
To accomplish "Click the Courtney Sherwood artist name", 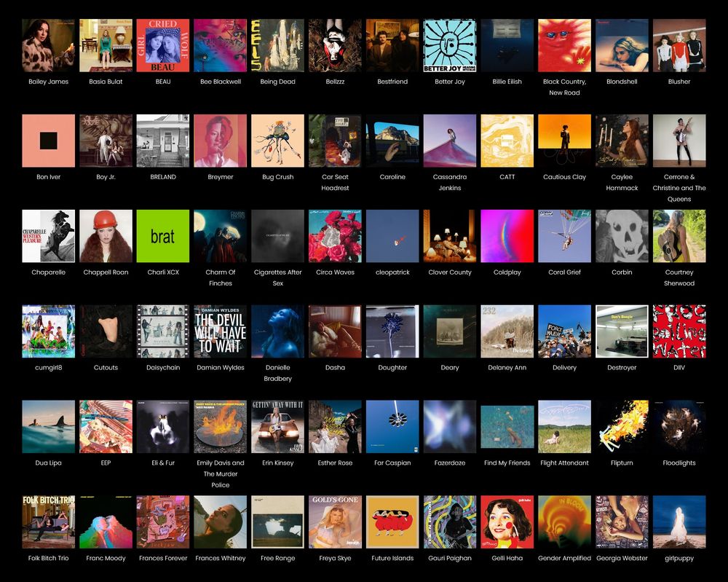I will tap(679, 278).
